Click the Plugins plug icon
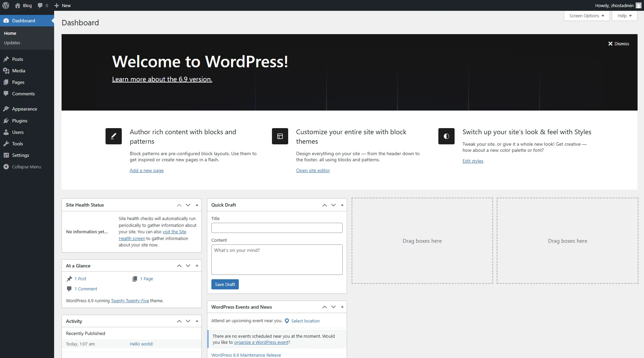The image size is (644, 358). click(6, 121)
